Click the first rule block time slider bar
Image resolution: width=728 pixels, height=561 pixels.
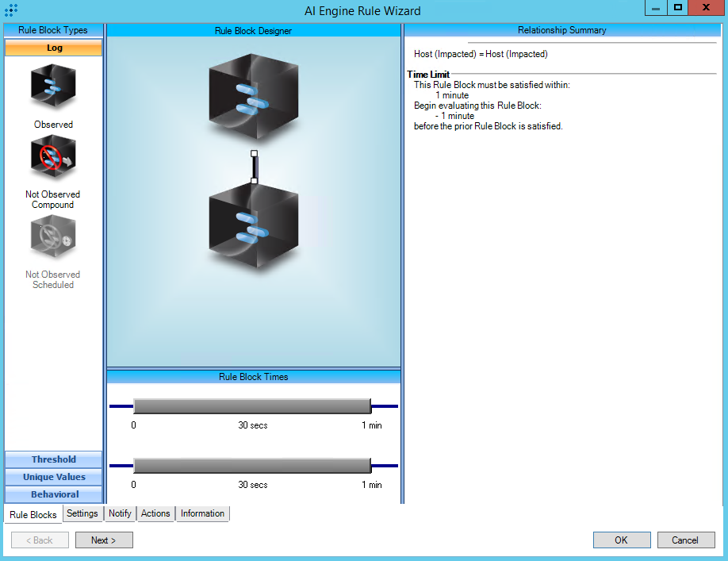point(252,406)
